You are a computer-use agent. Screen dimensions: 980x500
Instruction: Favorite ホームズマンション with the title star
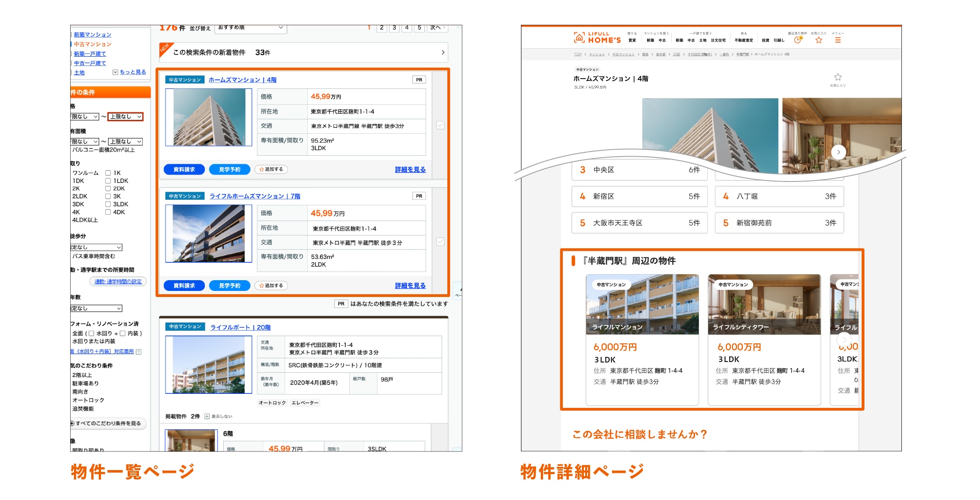(x=838, y=77)
